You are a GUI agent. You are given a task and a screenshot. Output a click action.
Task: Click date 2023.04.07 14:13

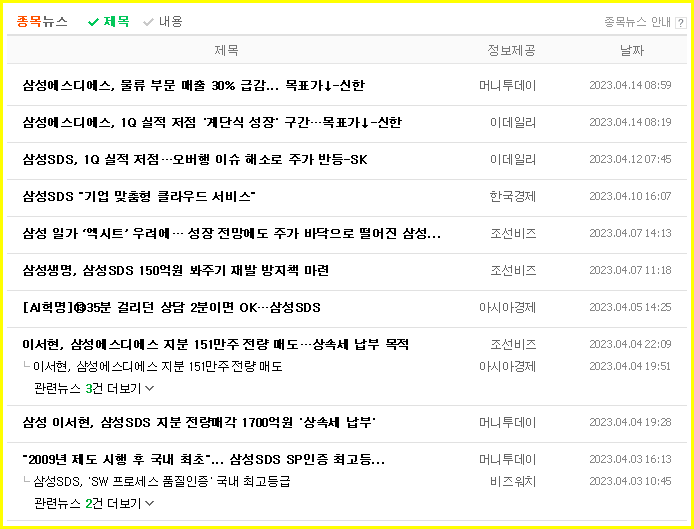coord(630,233)
